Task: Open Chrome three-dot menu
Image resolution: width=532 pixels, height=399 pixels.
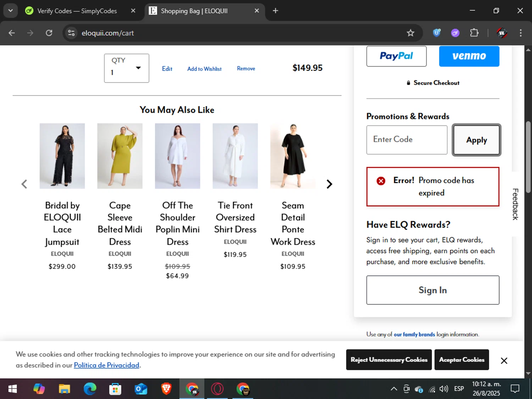Action: click(521, 33)
